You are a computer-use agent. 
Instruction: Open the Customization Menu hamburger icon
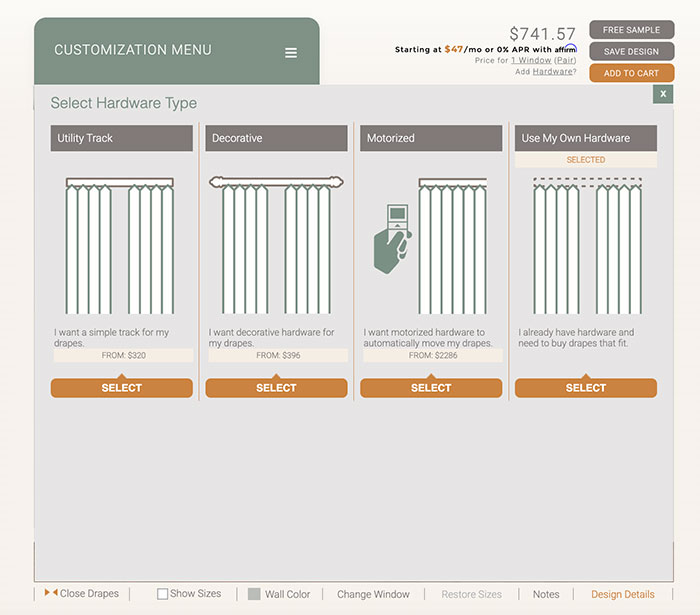(x=291, y=53)
